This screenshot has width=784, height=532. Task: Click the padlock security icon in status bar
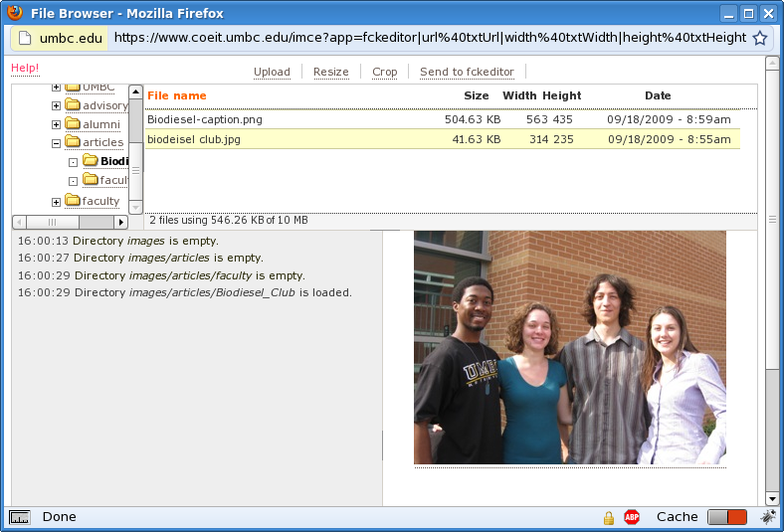tap(609, 517)
